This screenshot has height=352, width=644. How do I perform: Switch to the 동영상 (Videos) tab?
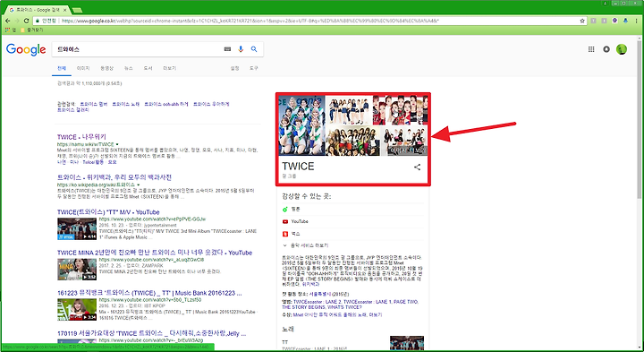[106, 68]
